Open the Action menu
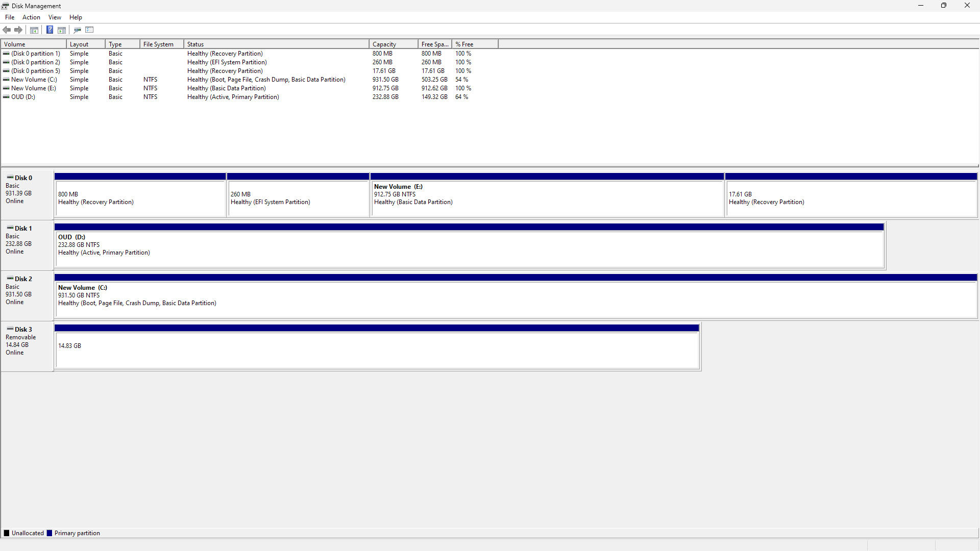The height and width of the screenshot is (551, 980). coord(31,17)
